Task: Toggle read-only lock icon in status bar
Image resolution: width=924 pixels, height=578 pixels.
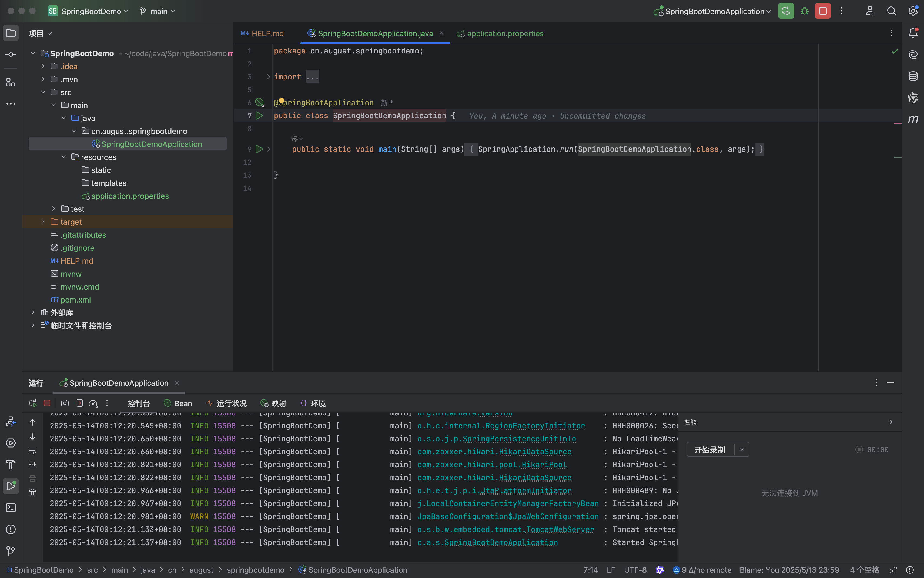Action: pyautogui.click(x=893, y=570)
